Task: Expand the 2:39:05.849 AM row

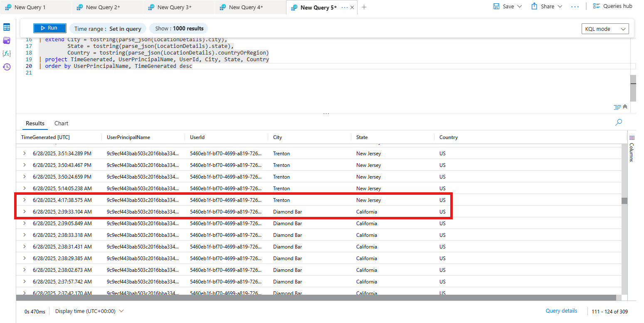Action: click(x=25, y=224)
